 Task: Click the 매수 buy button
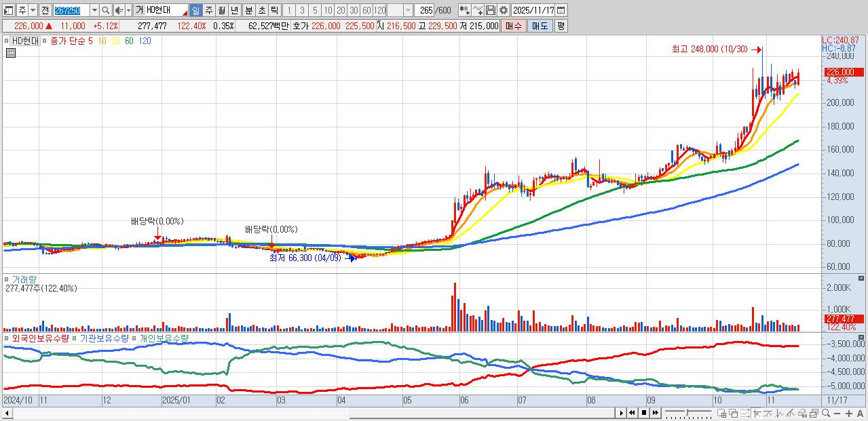[x=514, y=26]
